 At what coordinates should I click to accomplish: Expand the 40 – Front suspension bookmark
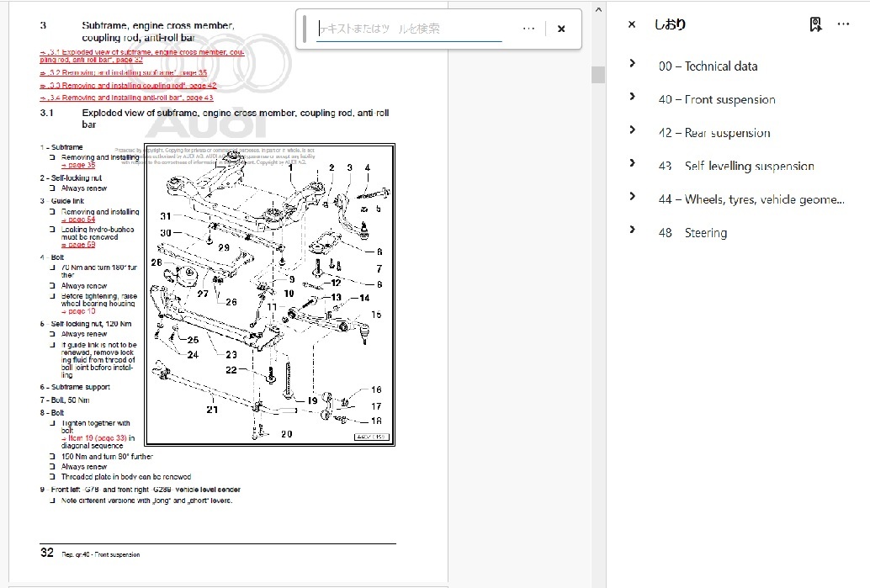(632, 97)
